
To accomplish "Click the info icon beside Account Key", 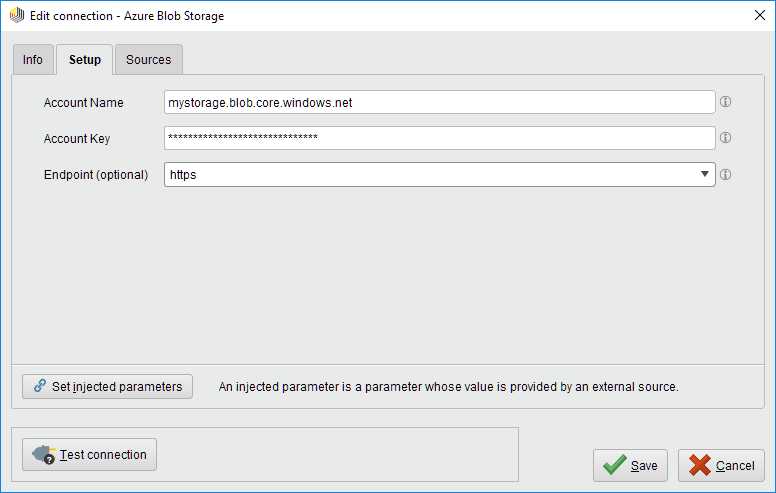I will tap(726, 138).
